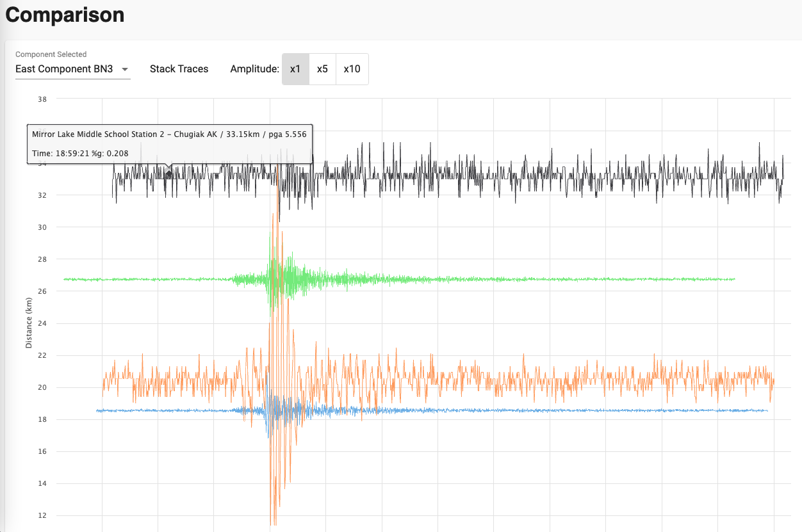Click the Comparison page heading
802x532 pixels.
coord(65,15)
